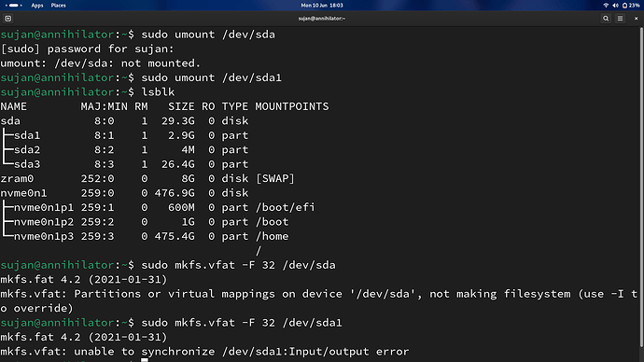644x362 pixels.
Task: Click 'sudo mkfs.vfat -F 32 /dev/sda1' command
Action: coord(242,323)
